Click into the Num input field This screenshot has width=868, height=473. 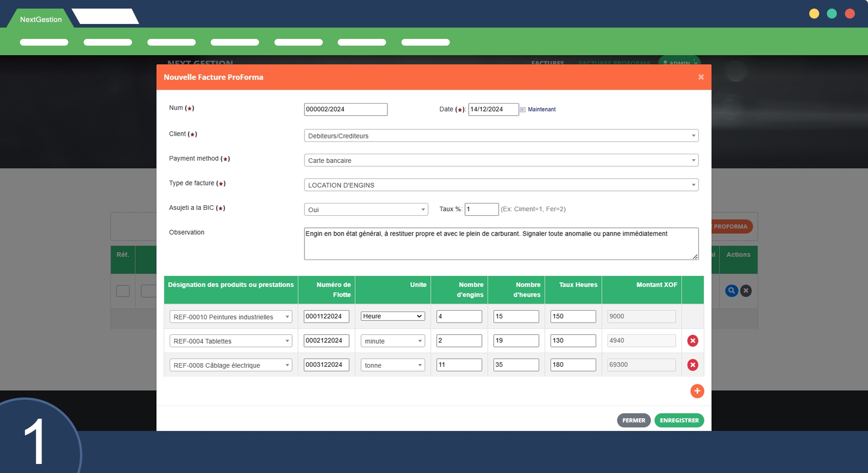345,109
